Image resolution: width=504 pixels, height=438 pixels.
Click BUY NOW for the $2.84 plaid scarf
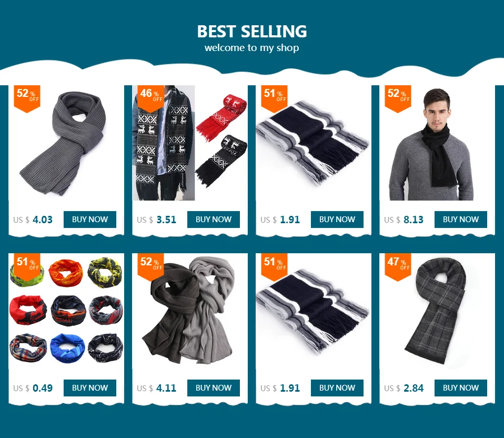coord(461,388)
